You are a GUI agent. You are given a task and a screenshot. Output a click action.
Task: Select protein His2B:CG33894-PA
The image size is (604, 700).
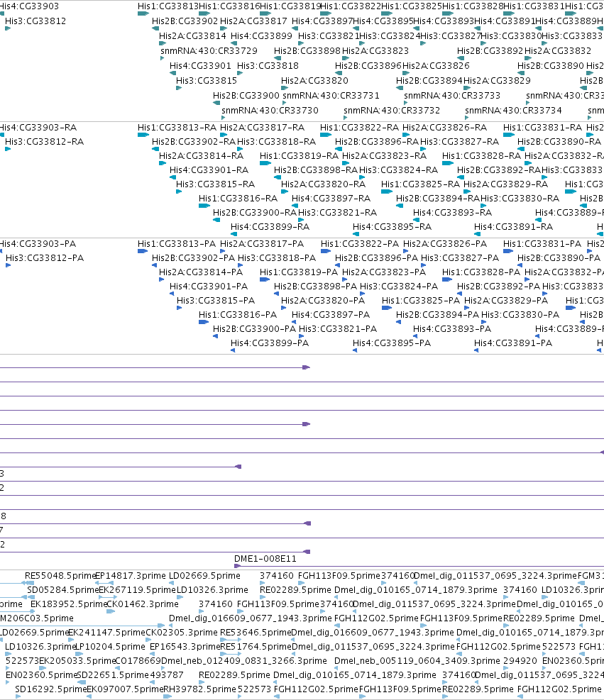[x=438, y=314]
